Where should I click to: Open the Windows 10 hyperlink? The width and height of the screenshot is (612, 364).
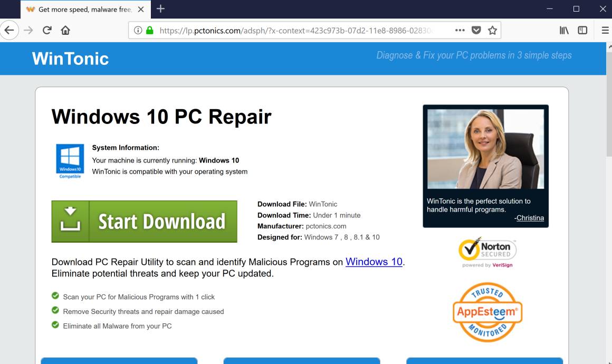coord(374,262)
